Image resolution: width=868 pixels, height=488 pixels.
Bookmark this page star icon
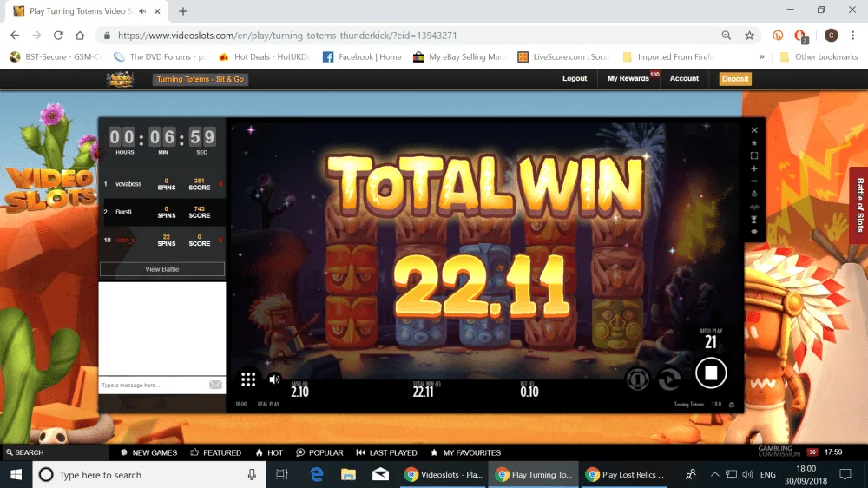(750, 36)
